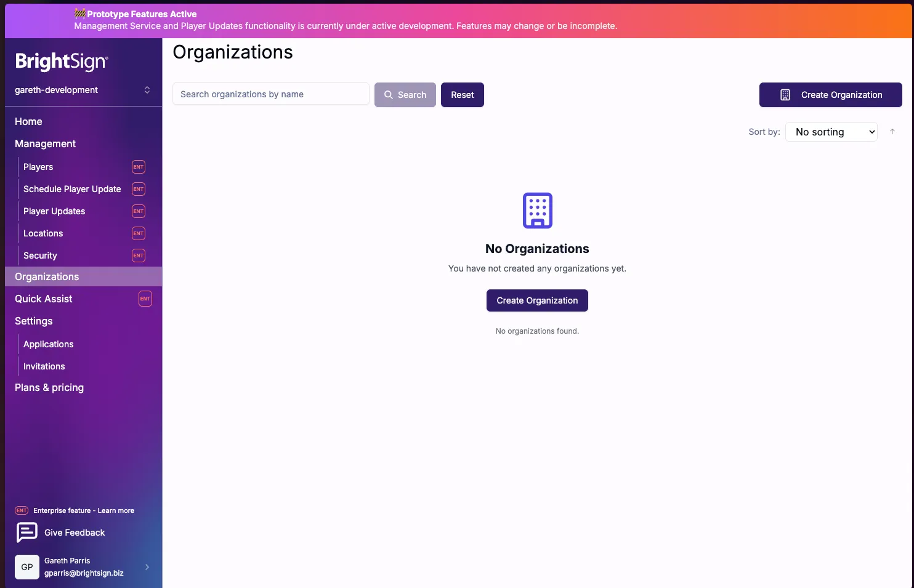Click the building icon above No Organizations

[538, 210]
